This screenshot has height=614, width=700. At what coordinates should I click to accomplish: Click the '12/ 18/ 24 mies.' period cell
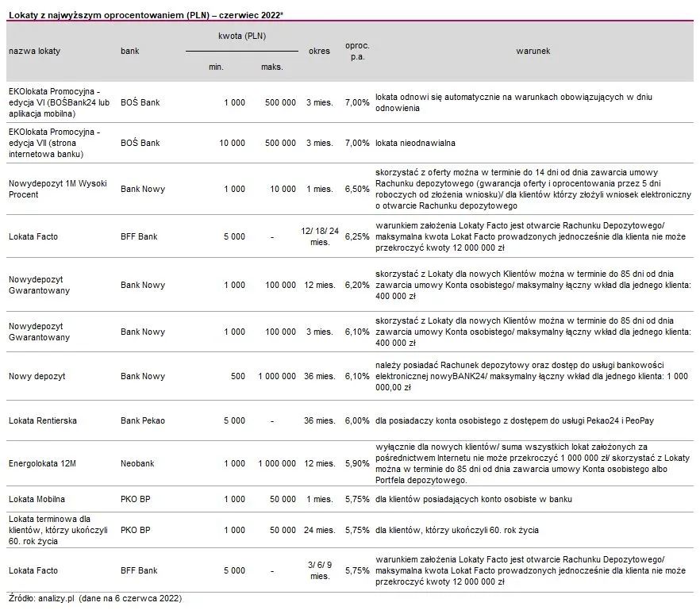point(320,236)
